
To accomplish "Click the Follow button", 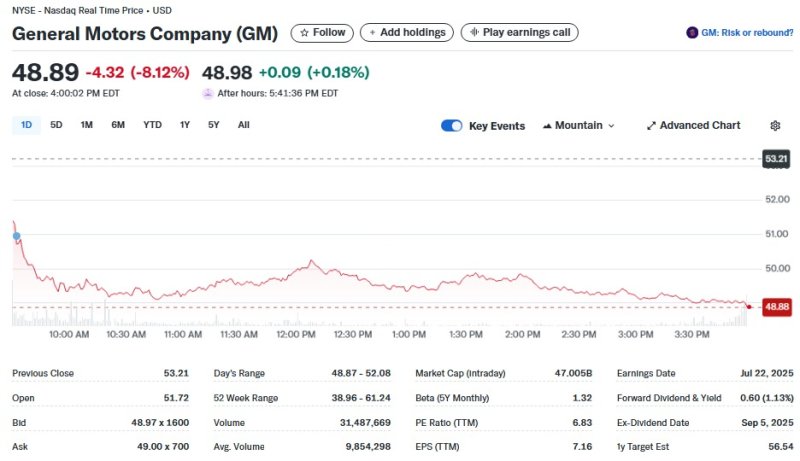I will tap(322, 33).
